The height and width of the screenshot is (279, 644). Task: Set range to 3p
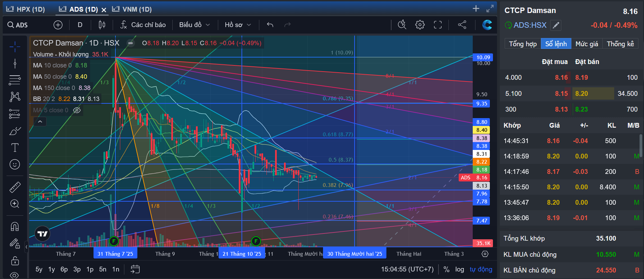click(x=77, y=269)
